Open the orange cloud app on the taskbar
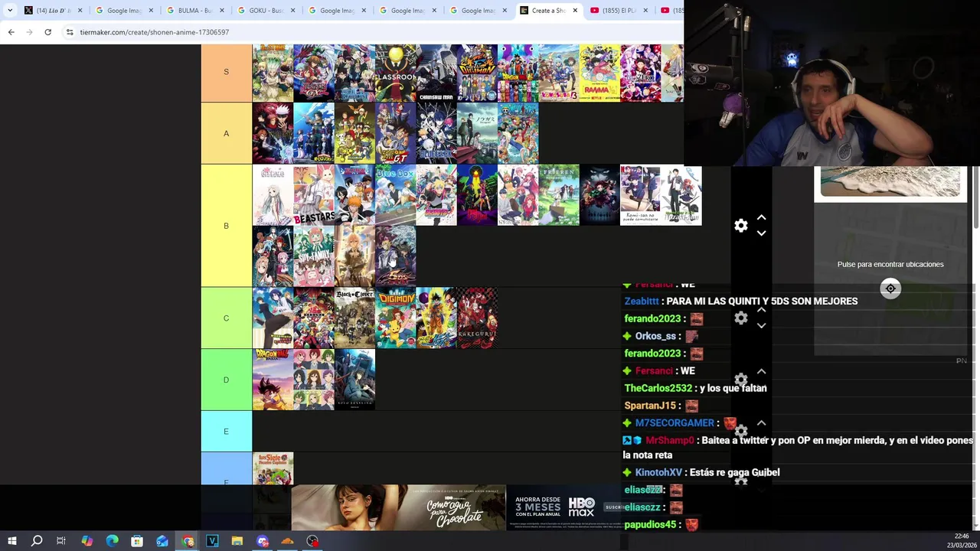 click(x=287, y=541)
